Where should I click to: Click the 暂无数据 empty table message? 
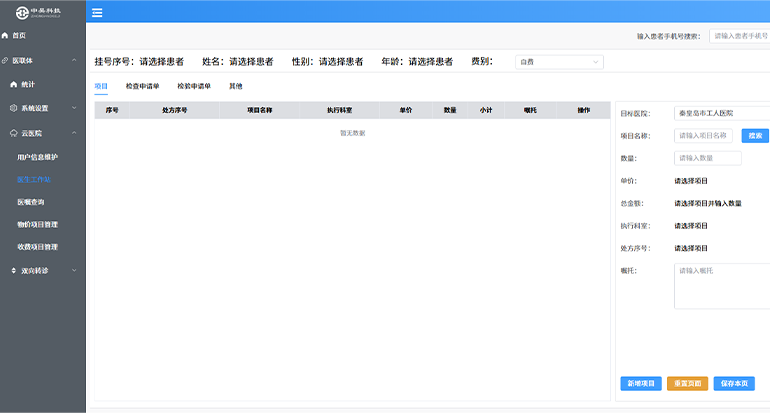click(353, 133)
